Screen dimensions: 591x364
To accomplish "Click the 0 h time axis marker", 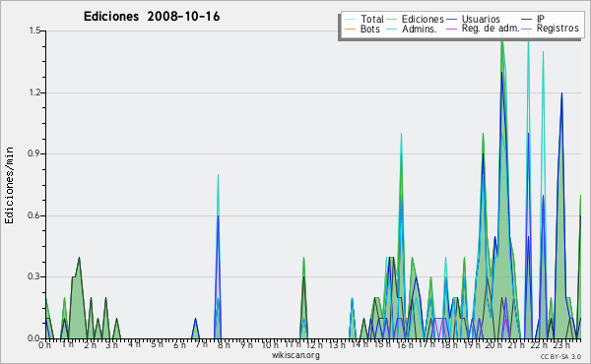I will click(45, 345).
